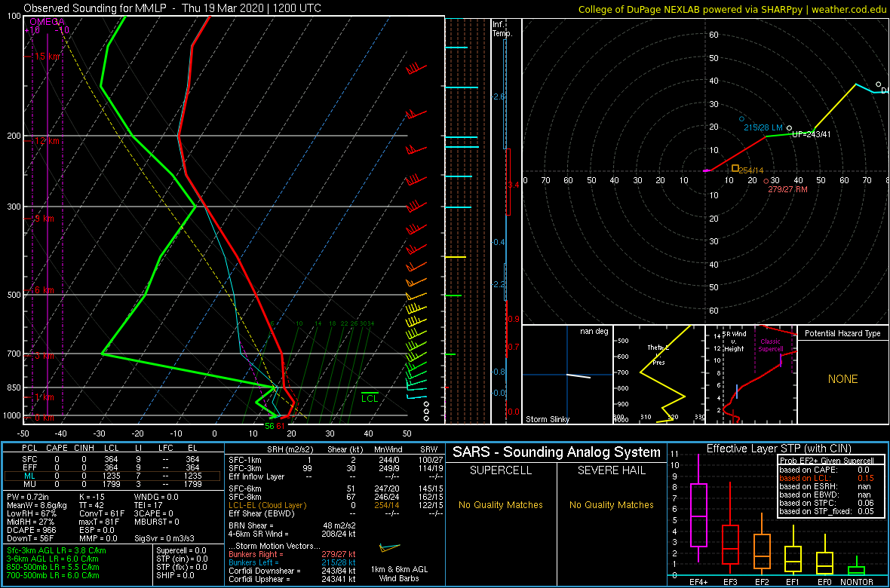
Task: Click the Potential Hazard Type heading
Action: [843, 333]
